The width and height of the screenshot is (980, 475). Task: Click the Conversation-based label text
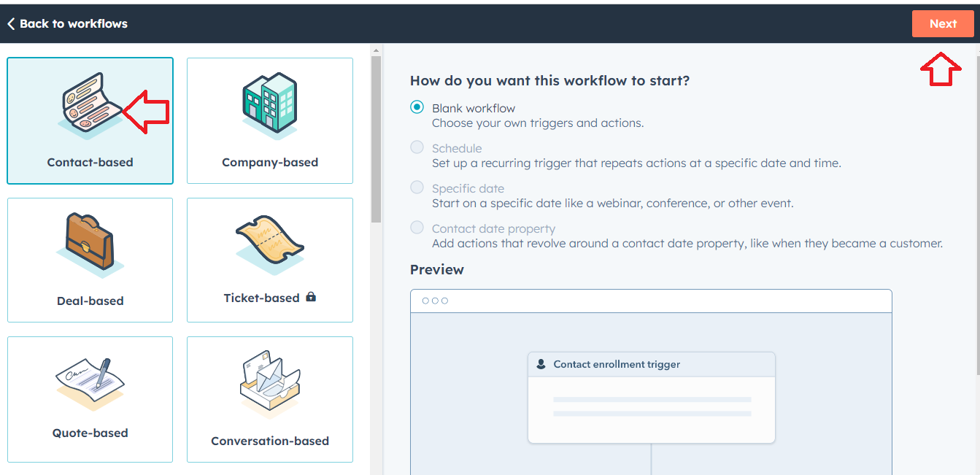pos(270,441)
